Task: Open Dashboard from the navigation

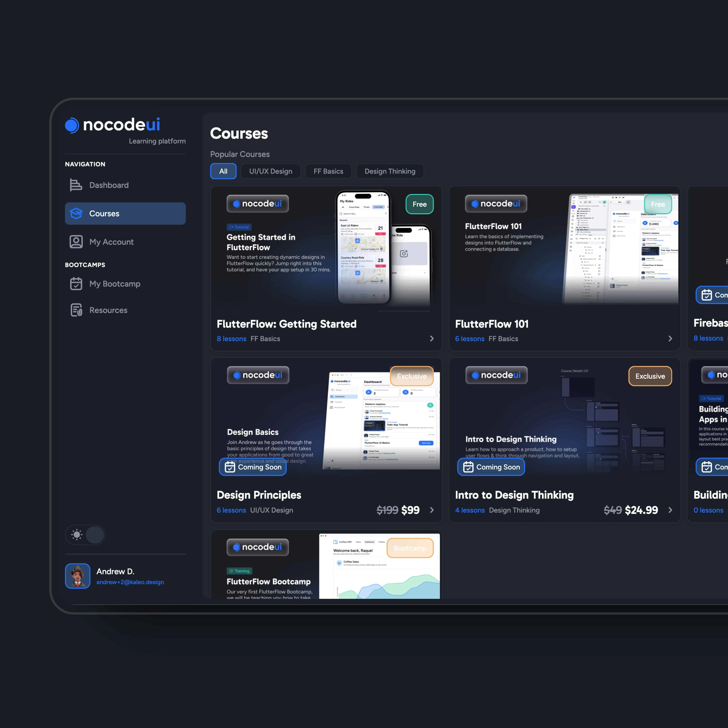Action: coord(125,185)
